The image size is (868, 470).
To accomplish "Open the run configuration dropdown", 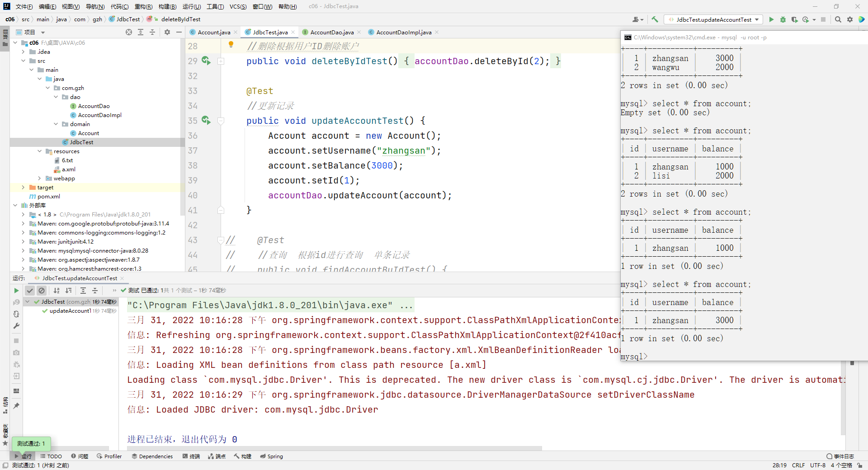I will 713,19.
